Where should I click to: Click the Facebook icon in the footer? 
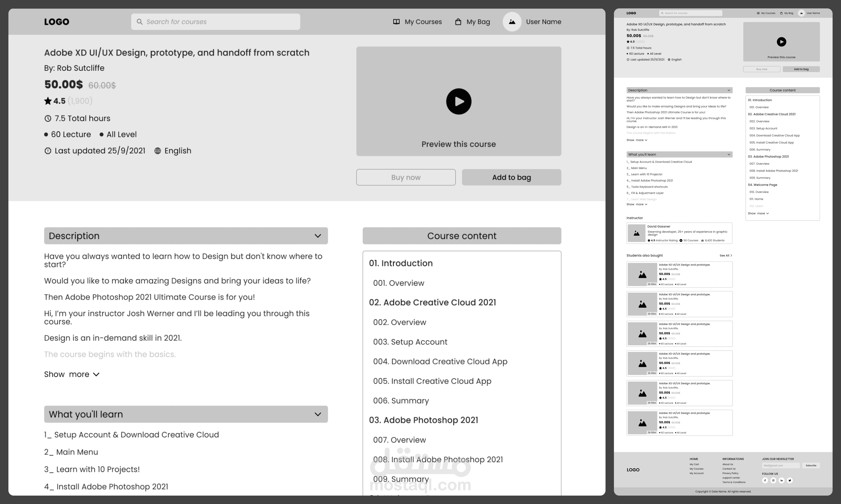[x=765, y=480]
